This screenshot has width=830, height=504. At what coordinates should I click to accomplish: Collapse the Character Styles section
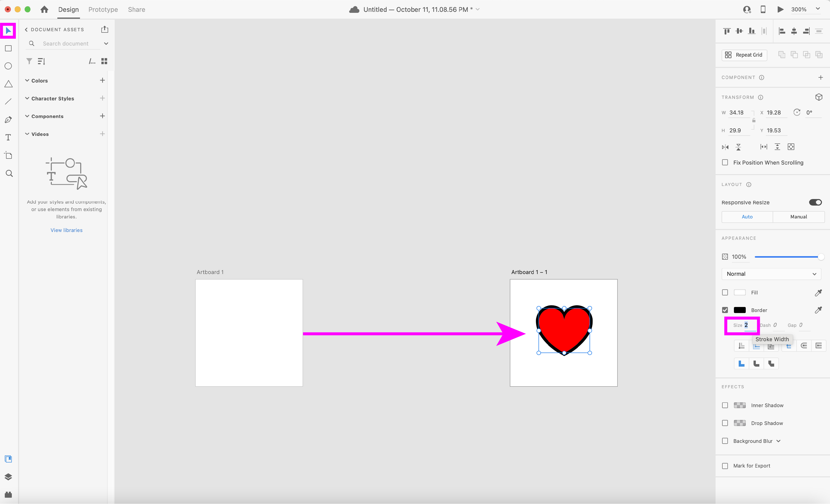(x=27, y=98)
